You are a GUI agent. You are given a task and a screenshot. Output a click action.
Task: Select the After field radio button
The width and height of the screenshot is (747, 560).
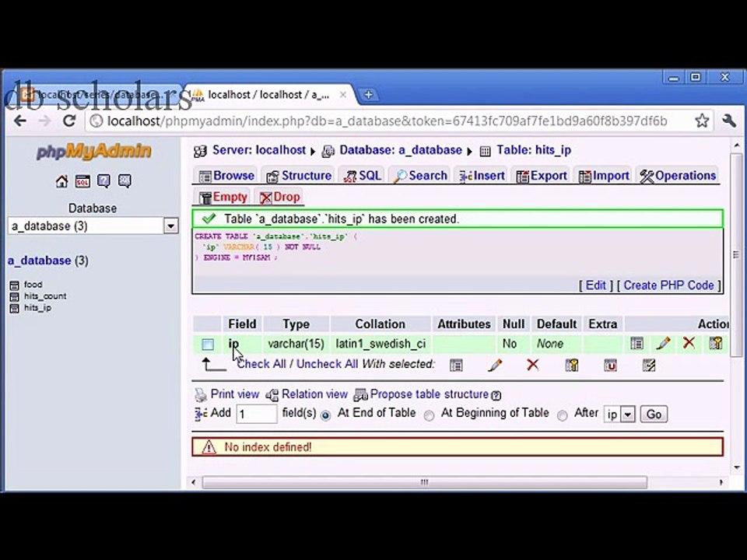click(x=563, y=415)
